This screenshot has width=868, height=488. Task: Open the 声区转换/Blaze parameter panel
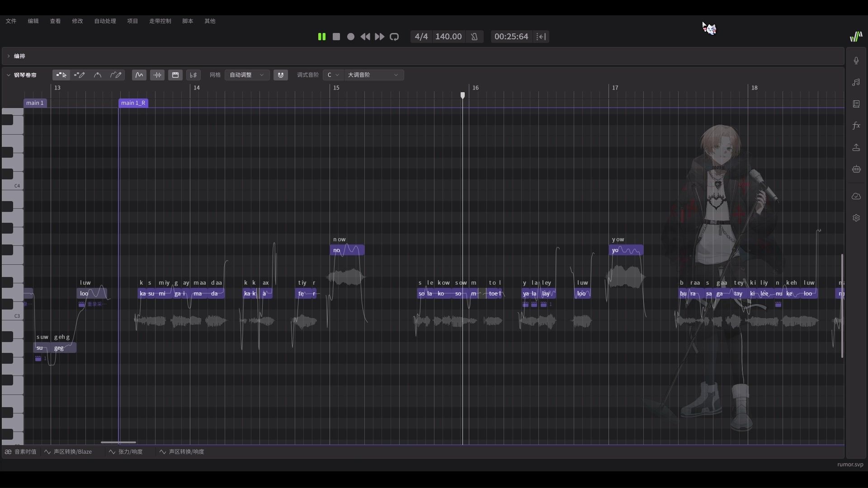(x=68, y=452)
